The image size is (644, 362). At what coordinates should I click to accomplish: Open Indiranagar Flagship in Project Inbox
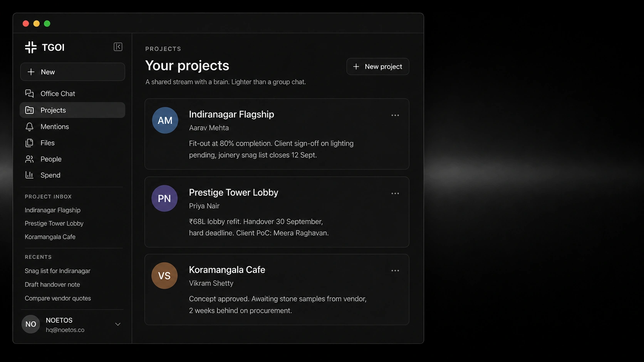(53, 210)
